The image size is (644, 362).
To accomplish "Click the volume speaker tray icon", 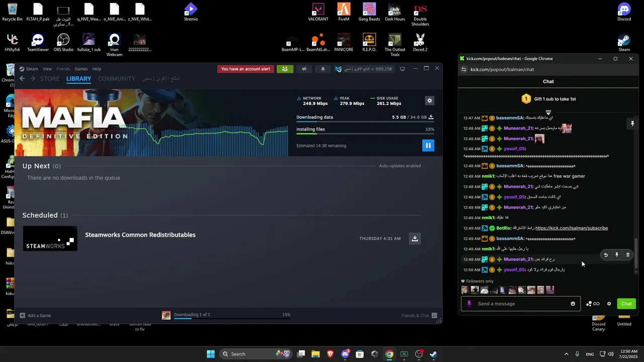I will [x=611, y=354].
